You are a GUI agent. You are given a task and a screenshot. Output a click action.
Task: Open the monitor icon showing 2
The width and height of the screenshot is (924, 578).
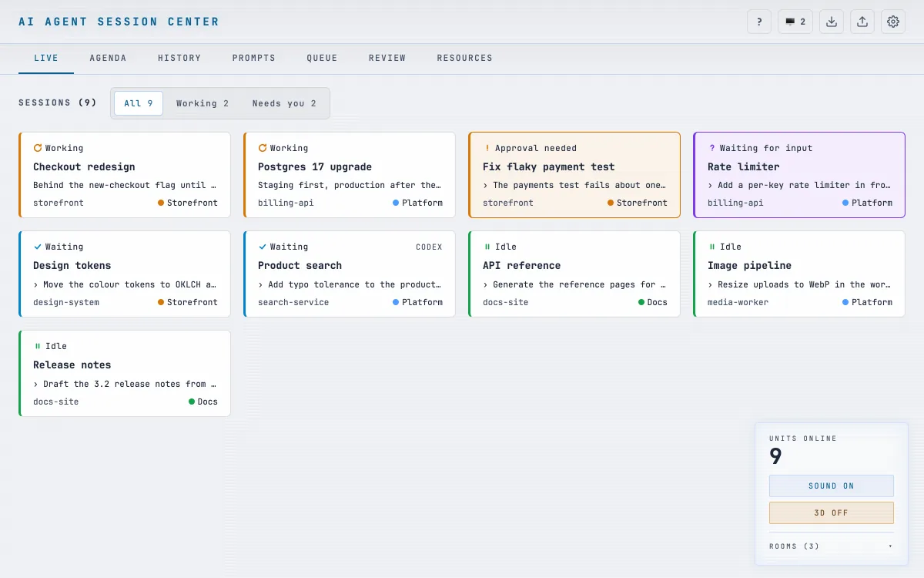(x=795, y=22)
